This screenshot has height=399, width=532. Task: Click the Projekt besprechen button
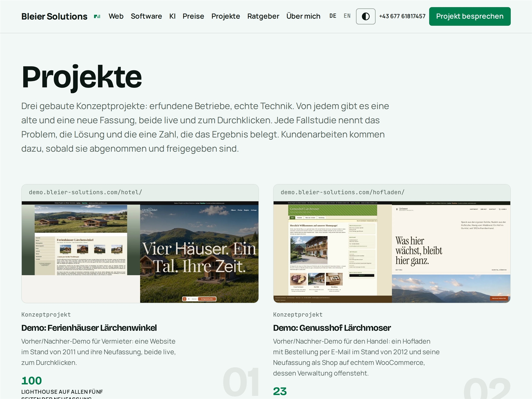(x=470, y=16)
